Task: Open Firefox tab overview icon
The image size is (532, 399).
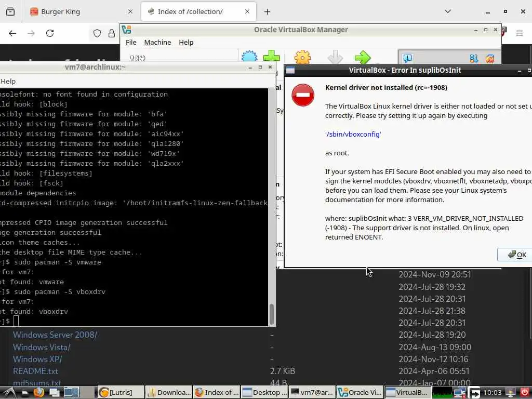Action: [10, 11]
